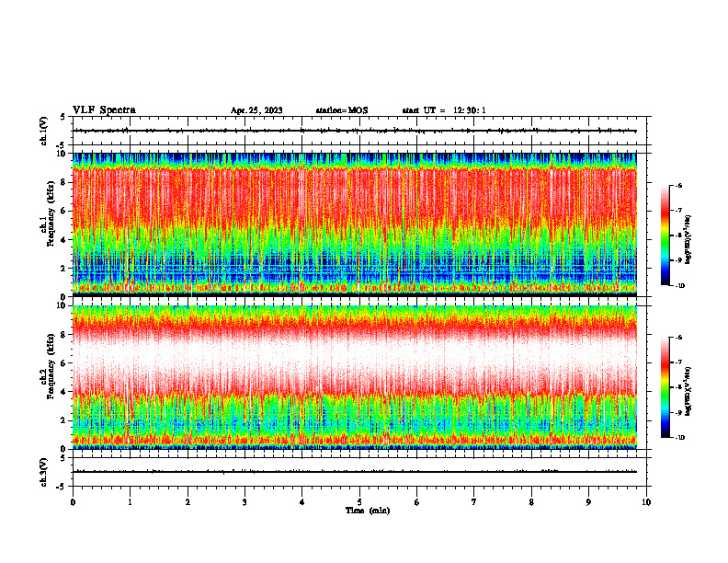This screenshot has height=563, width=728.
Task: Click inside the ch.1 spectrogram panel
Action: [x=355, y=224]
